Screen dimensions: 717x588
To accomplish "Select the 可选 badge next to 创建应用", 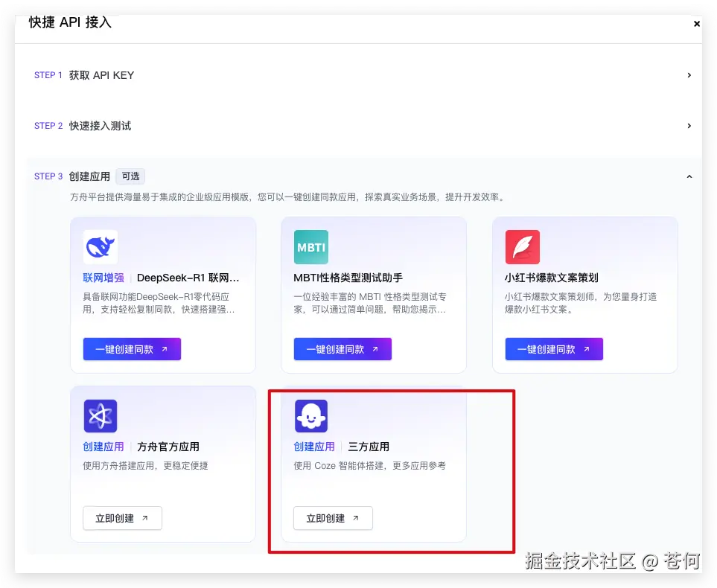I will [x=130, y=176].
